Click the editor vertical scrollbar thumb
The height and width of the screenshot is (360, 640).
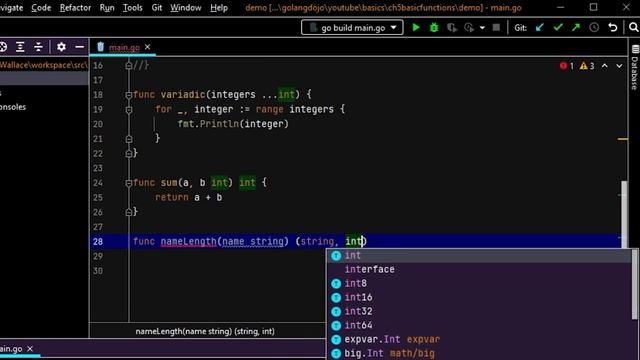[624, 214]
